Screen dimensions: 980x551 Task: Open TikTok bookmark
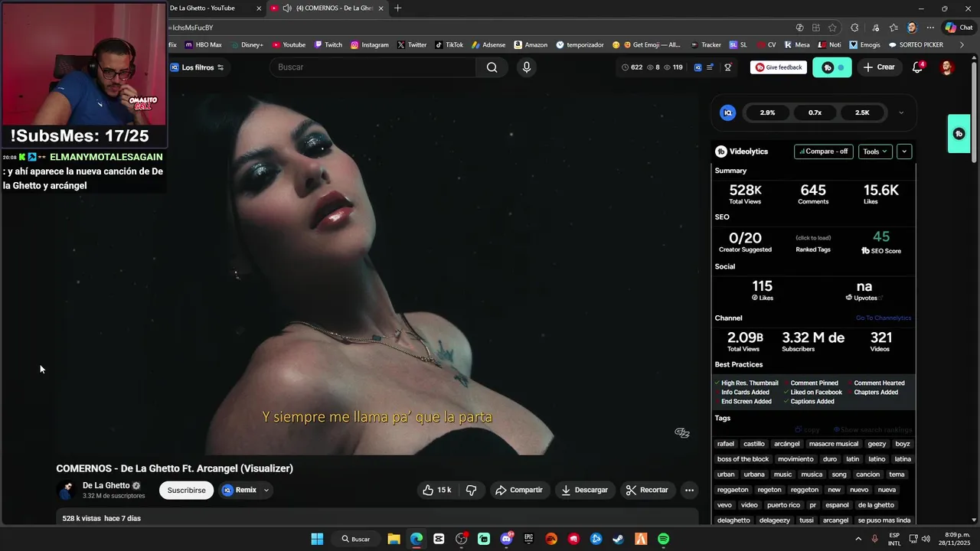pyautogui.click(x=449, y=44)
